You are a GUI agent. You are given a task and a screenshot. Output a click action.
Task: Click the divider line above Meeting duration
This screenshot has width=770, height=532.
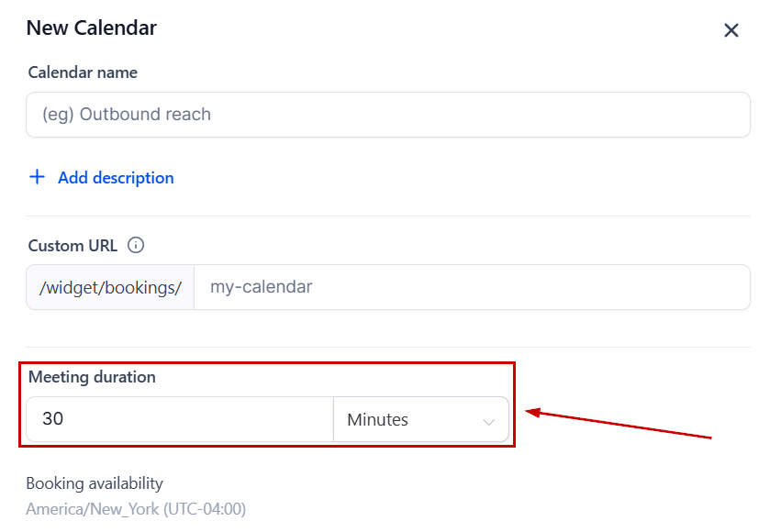tap(387, 347)
